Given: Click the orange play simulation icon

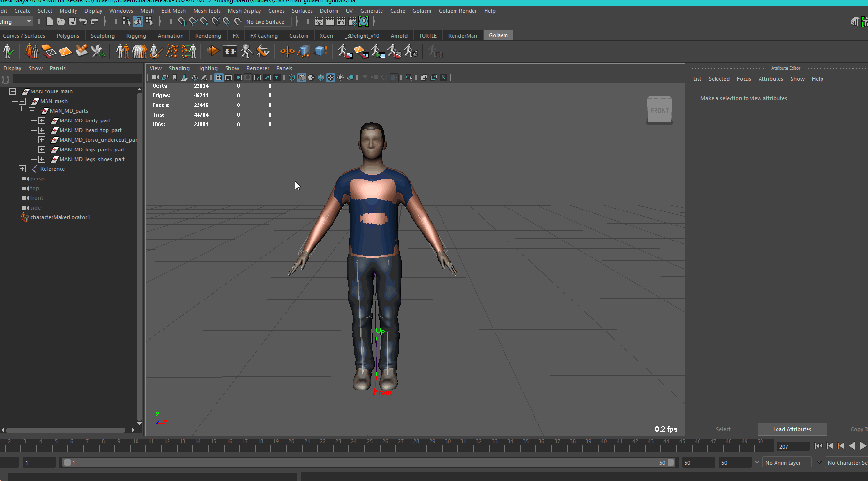Looking at the screenshot, I should tap(213, 51).
